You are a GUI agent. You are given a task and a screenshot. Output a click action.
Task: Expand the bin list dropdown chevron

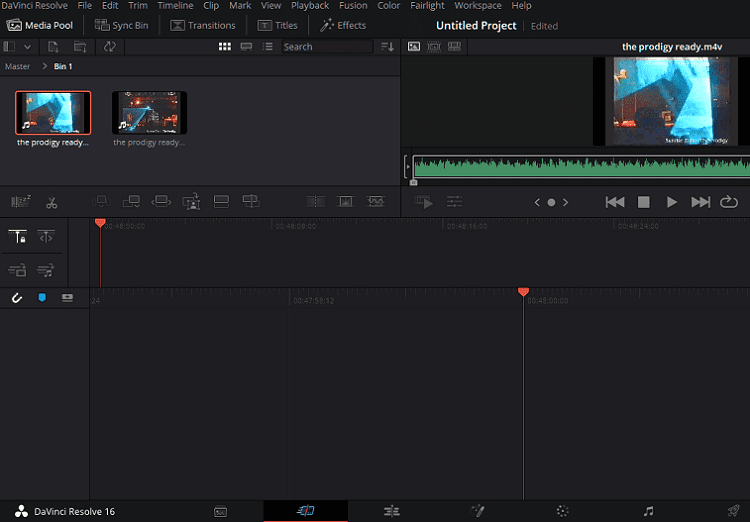[27, 47]
